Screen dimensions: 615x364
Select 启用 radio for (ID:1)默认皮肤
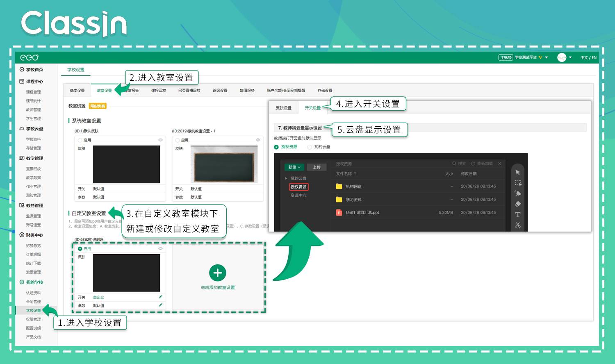click(80, 140)
